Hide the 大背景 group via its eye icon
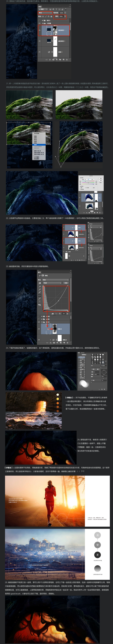This screenshot has height=644, width=113. click(x=39, y=24)
